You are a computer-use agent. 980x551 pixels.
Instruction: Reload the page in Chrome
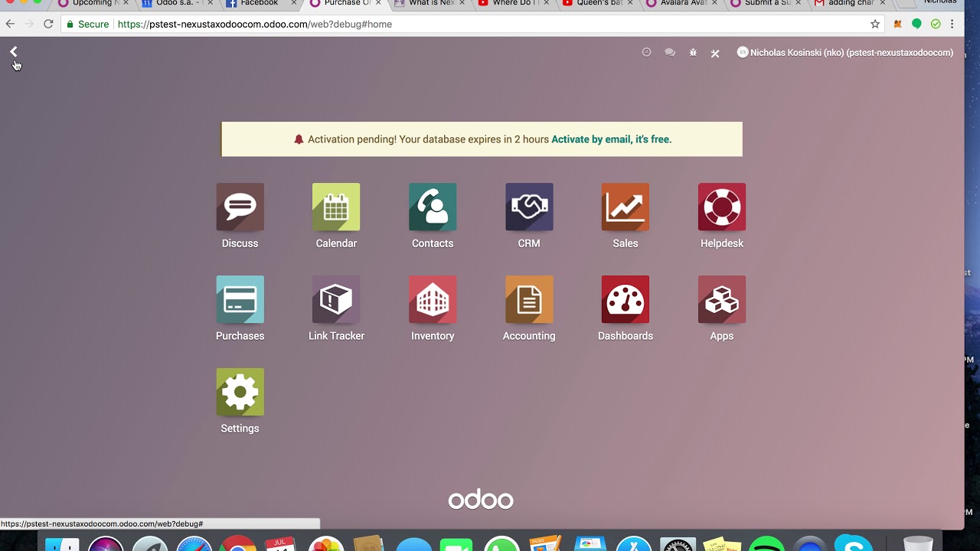point(48,24)
